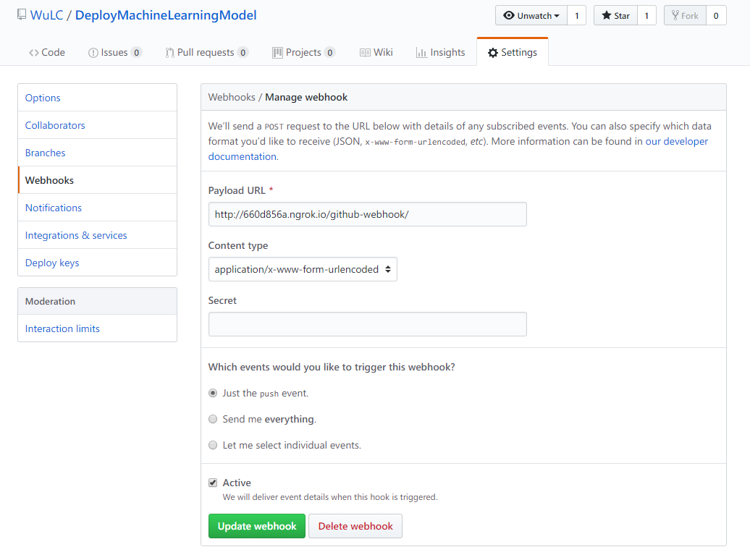Viewport: 750px width, 560px height.
Task: Click the star icon on Star button
Action: [607, 15]
